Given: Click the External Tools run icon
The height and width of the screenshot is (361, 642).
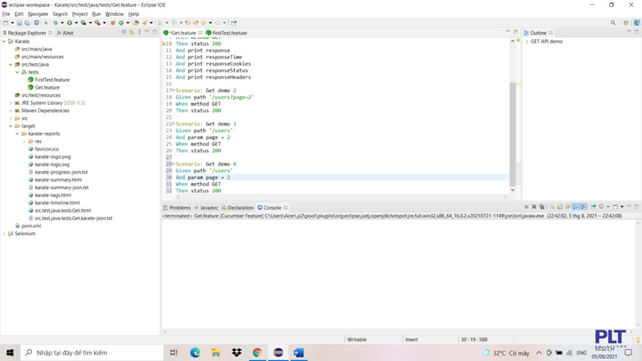Looking at the screenshot, I should pyautogui.click(x=97, y=23).
